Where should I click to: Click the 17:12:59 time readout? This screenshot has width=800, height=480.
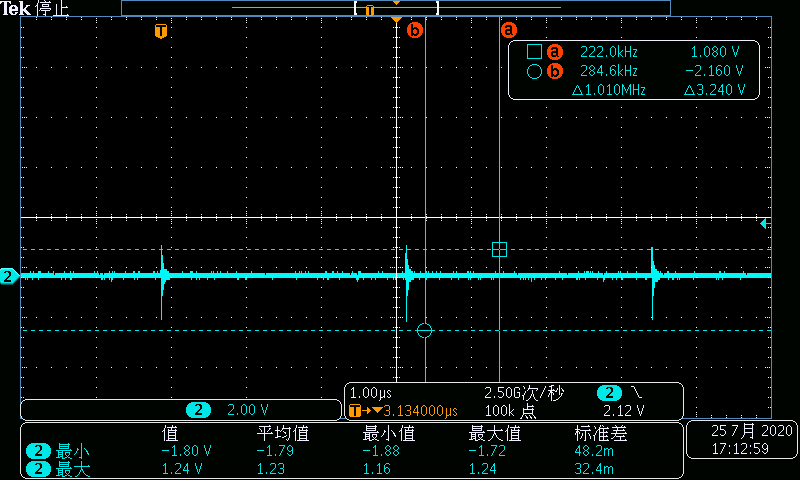(740, 449)
